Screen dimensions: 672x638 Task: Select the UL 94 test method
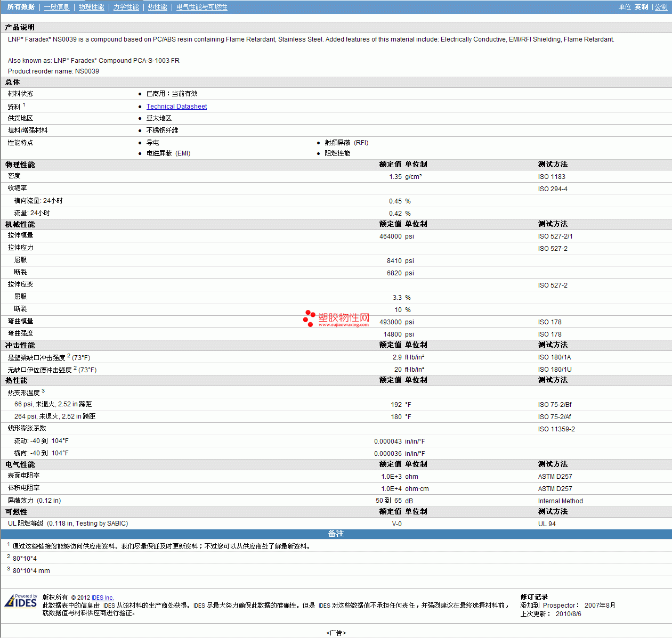(x=547, y=524)
